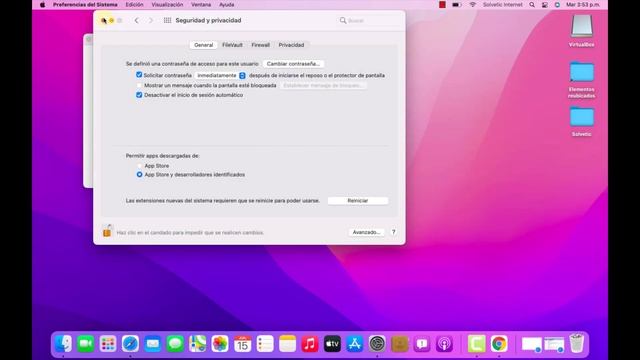Open System Preferences gear in dock

click(x=377, y=344)
